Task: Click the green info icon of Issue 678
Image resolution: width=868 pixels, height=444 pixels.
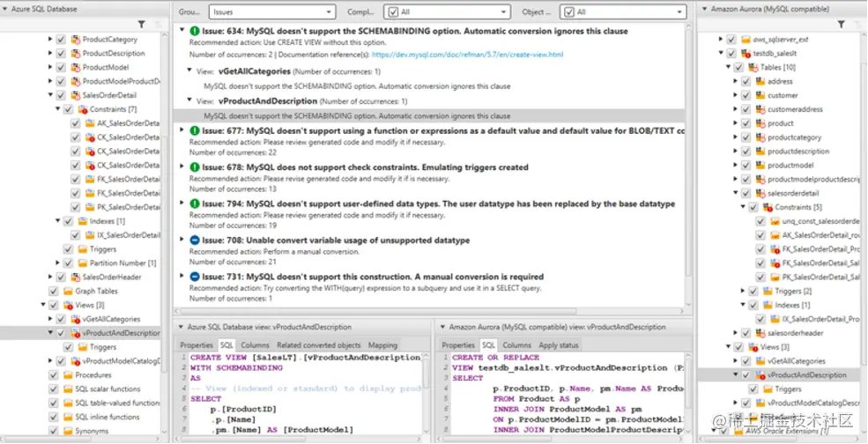Action: tap(194, 167)
